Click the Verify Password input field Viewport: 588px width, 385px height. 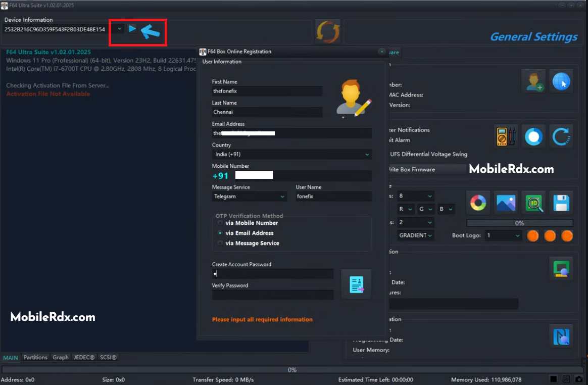273,295
